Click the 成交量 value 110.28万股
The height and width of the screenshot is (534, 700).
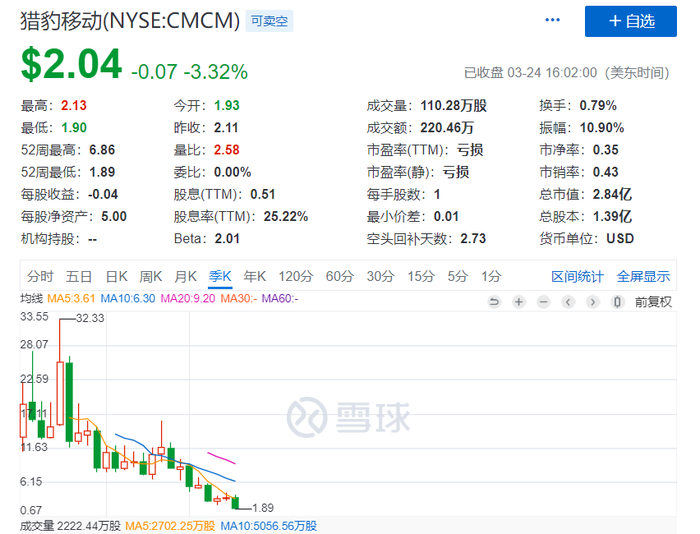(454, 105)
